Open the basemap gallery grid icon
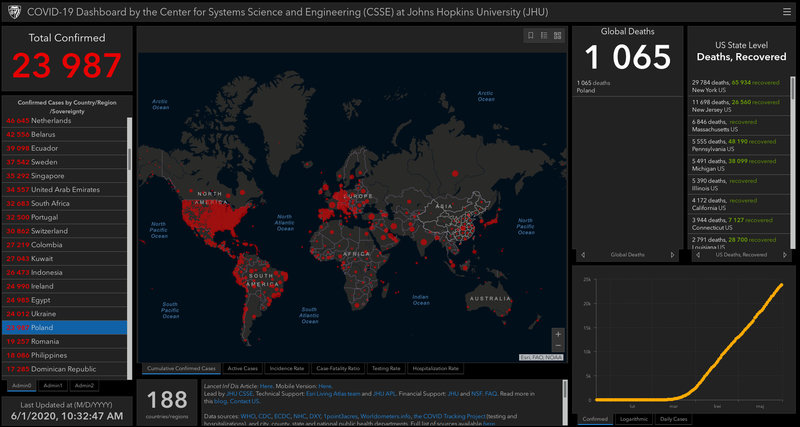 click(557, 35)
